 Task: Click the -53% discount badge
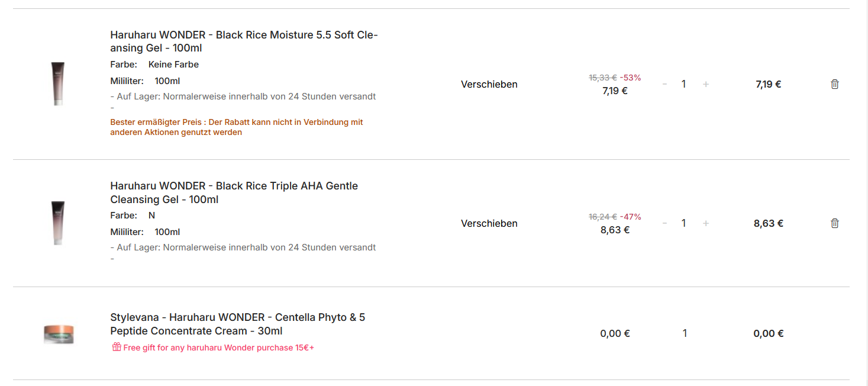[630, 78]
